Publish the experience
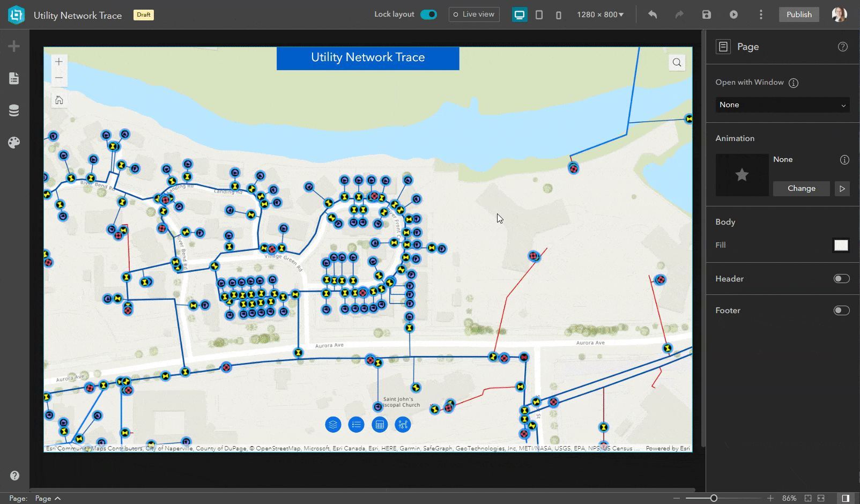 click(799, 14)
